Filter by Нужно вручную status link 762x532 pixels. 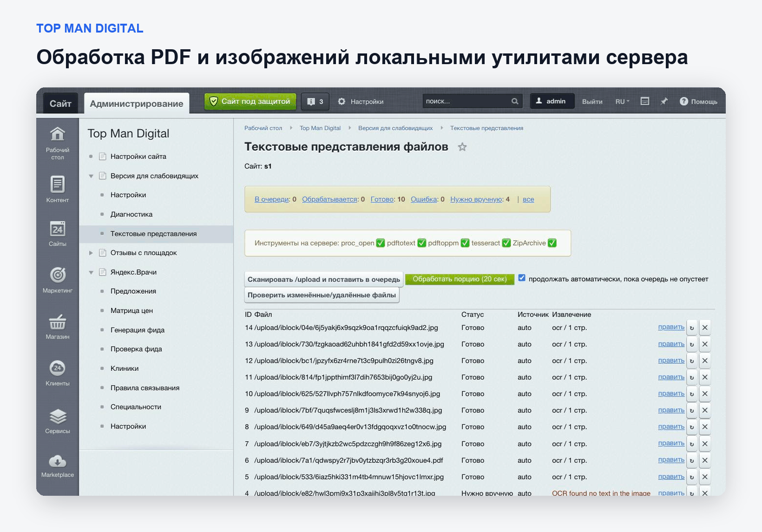tap(476, 199)
